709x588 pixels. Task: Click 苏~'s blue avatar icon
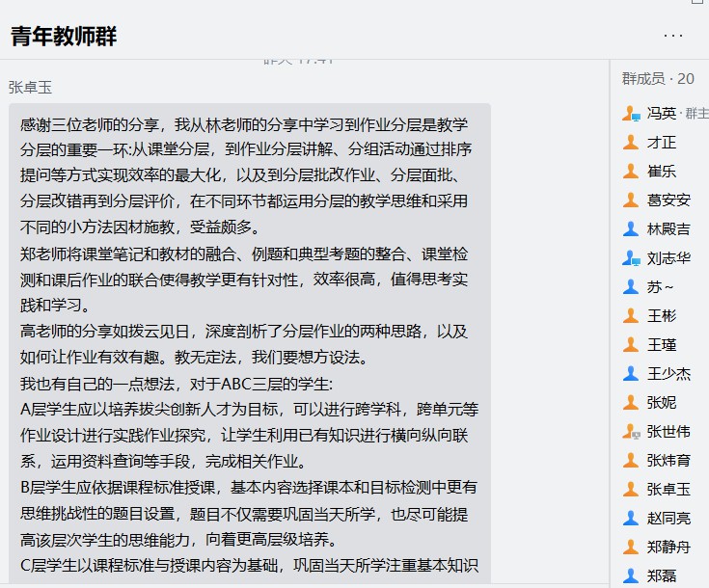click(631, 287)
